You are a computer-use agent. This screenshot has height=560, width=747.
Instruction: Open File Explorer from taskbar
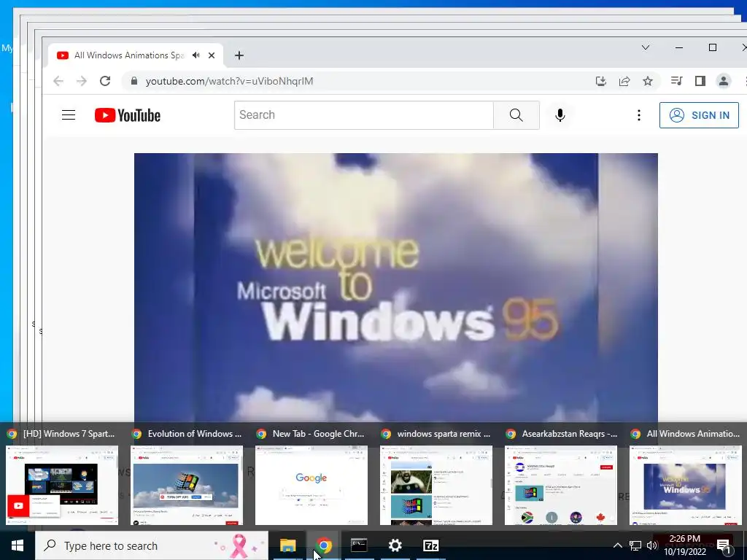coord(287,545)
